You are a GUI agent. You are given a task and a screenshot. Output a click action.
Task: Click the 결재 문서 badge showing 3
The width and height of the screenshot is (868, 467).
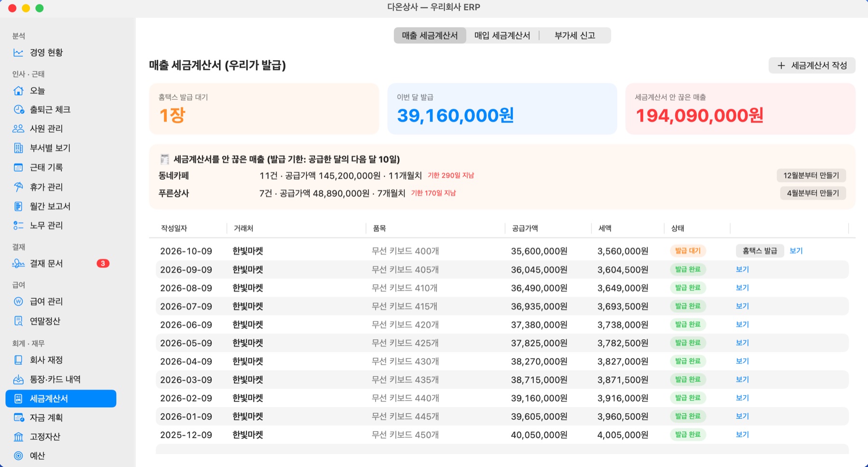(103, 264)
